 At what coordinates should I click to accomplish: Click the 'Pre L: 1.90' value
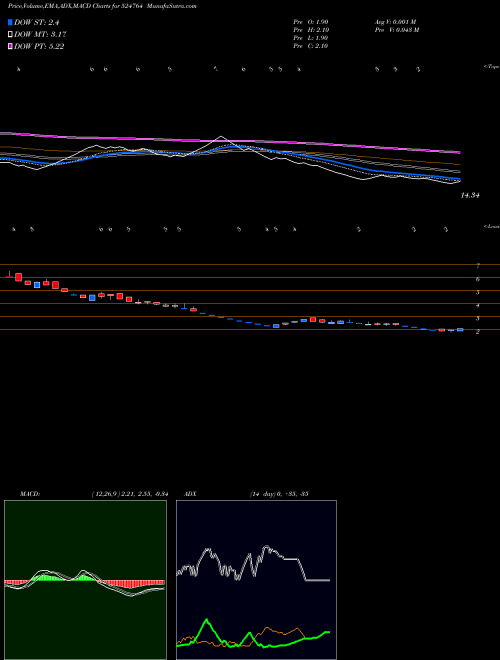(x=311, y=38)
